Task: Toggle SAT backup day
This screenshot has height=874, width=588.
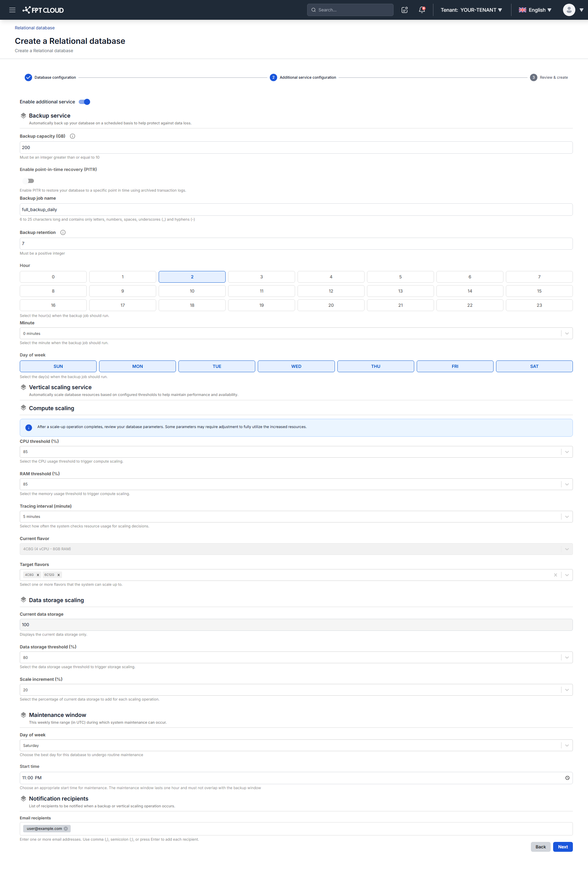Action: point(534,366)
